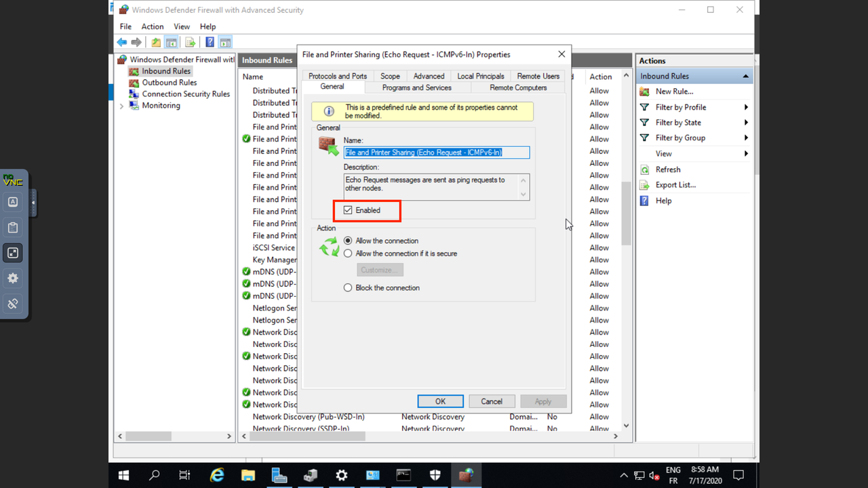Open the VNC extra keys panel button
The width and height of the screenshot is (868, 488).
click(12, 202)
